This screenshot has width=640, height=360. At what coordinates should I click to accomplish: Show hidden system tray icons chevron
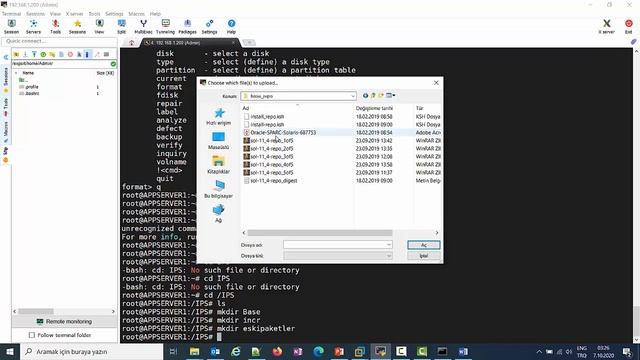[539, 351]
